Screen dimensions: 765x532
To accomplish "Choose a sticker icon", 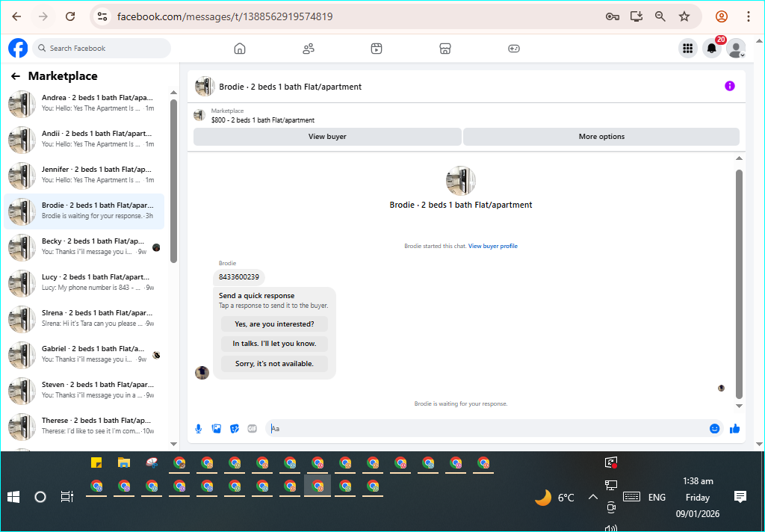I will (x=234, y=429).
